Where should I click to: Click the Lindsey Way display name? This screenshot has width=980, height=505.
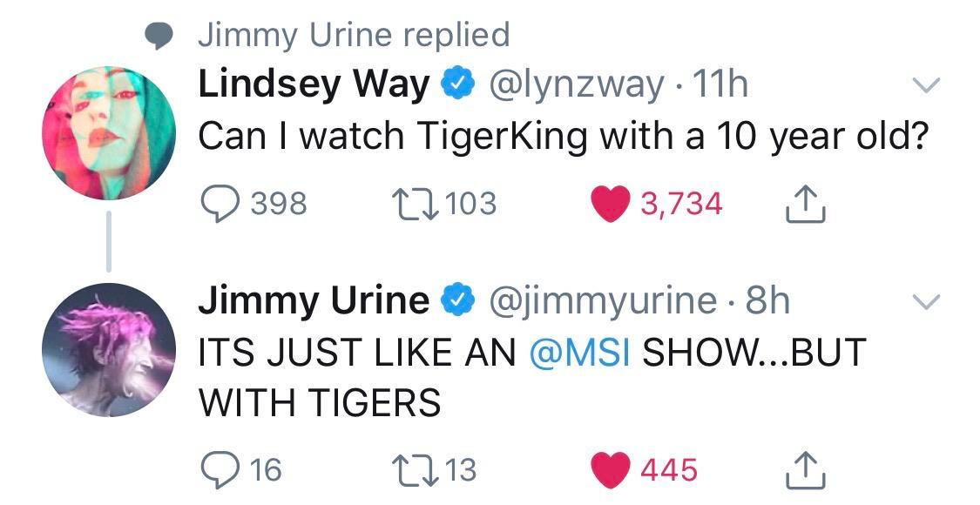coord(314,84)
